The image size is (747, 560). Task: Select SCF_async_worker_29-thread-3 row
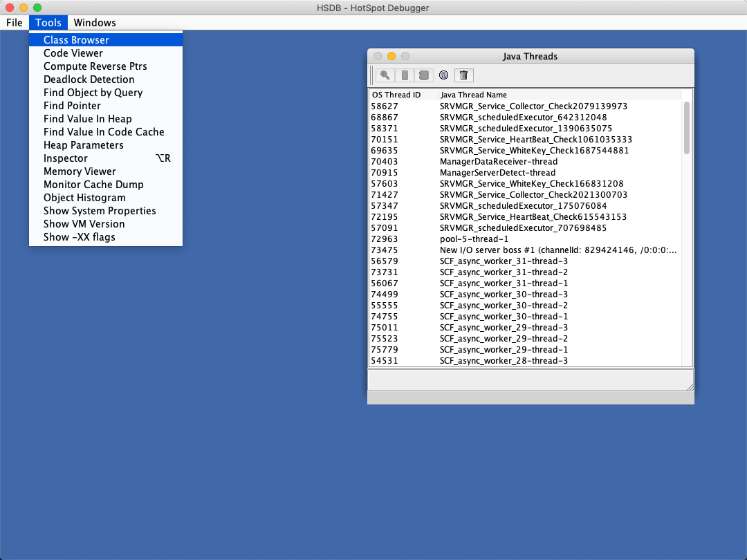[526, 328]
